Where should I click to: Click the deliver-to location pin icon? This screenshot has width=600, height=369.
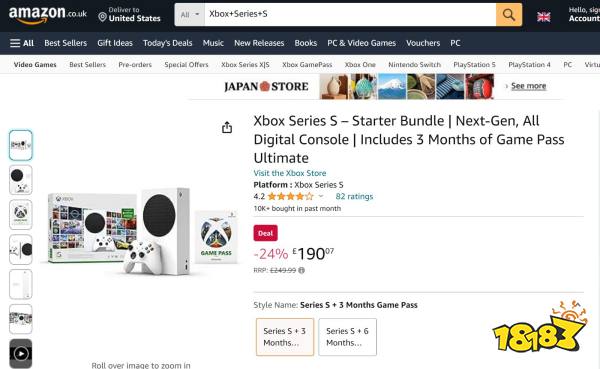click(102, 17)
